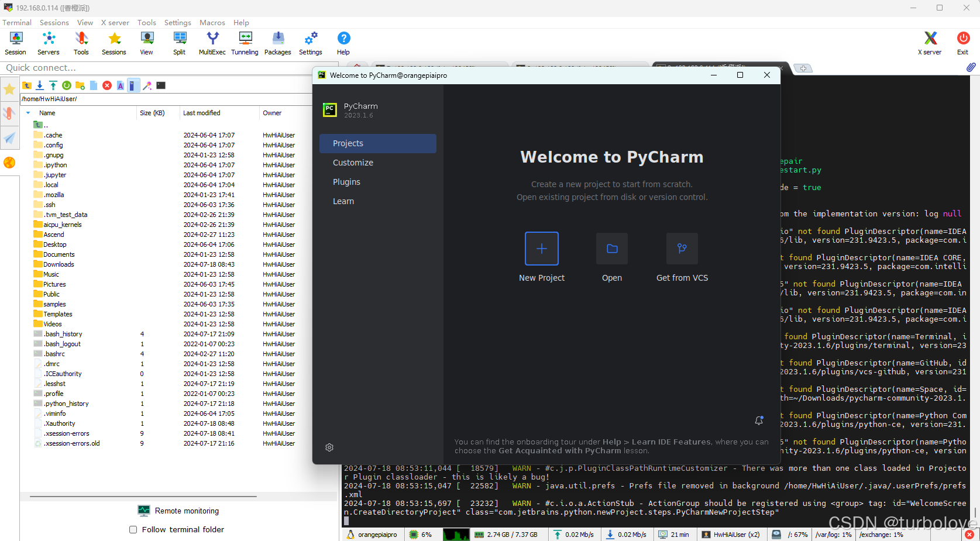Screen dimensions: 980x541
Task: Select the Ascend folder
Action: [166, 235]
